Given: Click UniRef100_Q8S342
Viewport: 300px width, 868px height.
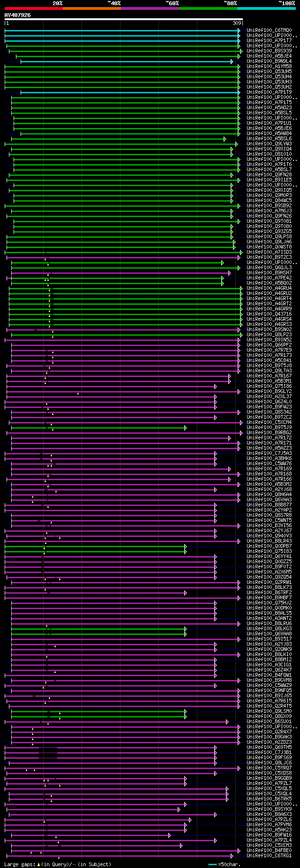Looking at the screenshot, I should point(269,412).
